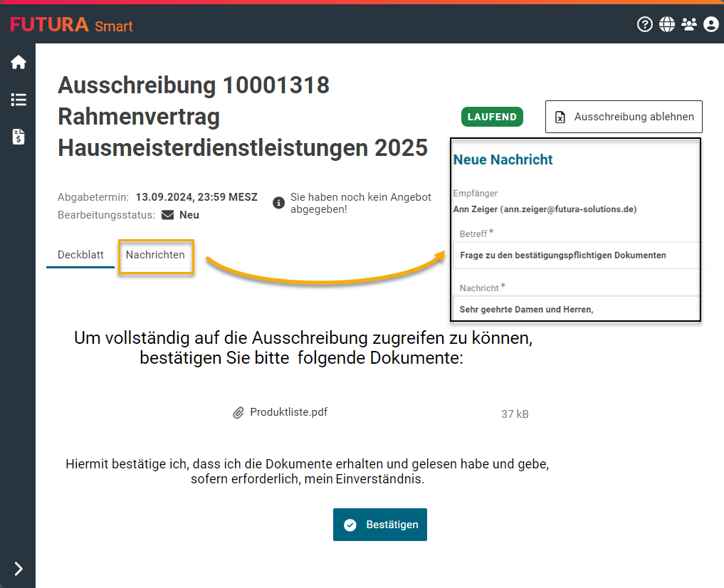Switch to the Nachrichten tab
This screenshot has width=724, height=588.
155,255
